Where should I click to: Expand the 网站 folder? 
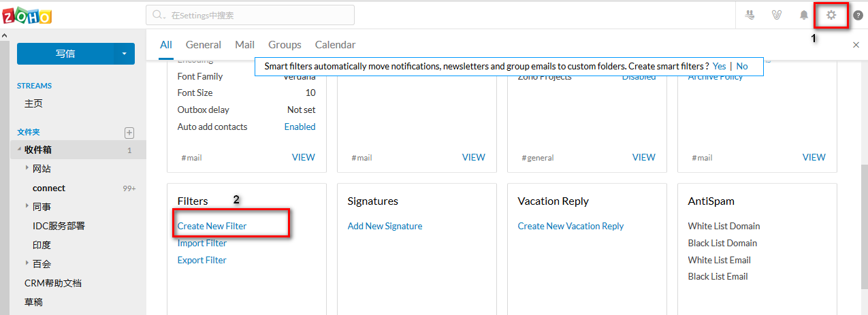tap(27, 167)
